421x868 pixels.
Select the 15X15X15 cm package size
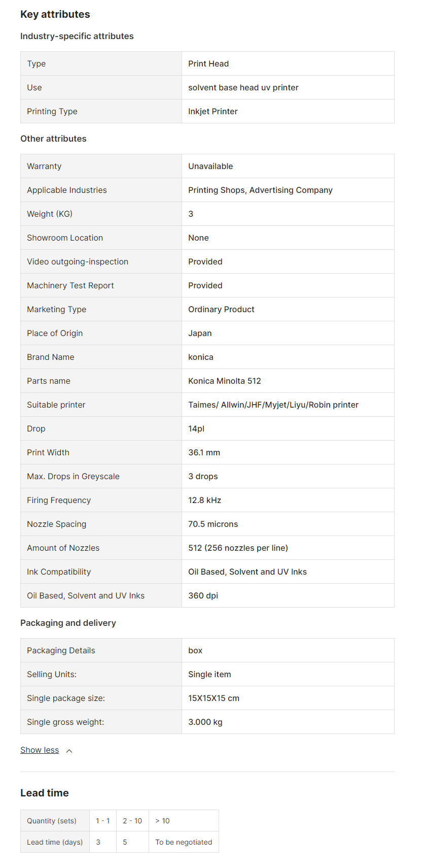coord(214,698)
